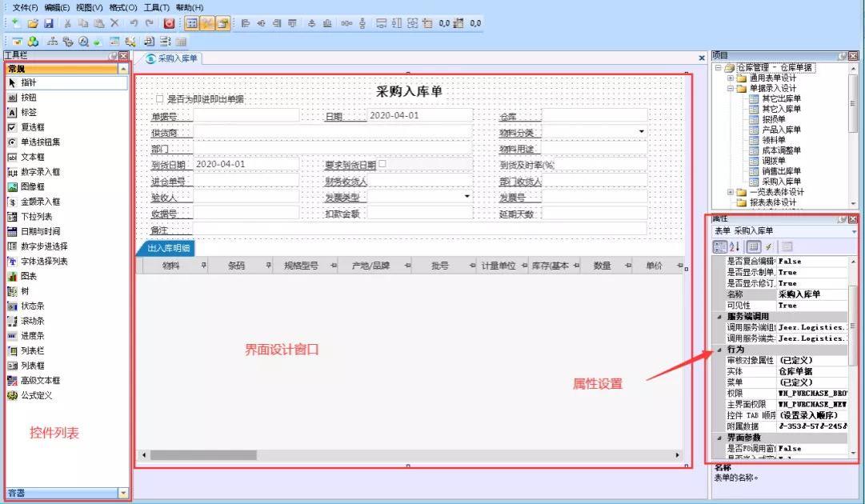Expand the 一览表表体设计 folder
The width and height of the screenshot is (865, 504).
[731, 192]
